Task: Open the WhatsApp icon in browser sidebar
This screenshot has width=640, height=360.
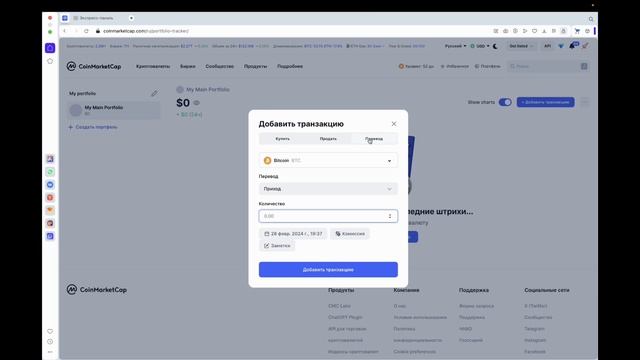Action: tap(50, 172)
